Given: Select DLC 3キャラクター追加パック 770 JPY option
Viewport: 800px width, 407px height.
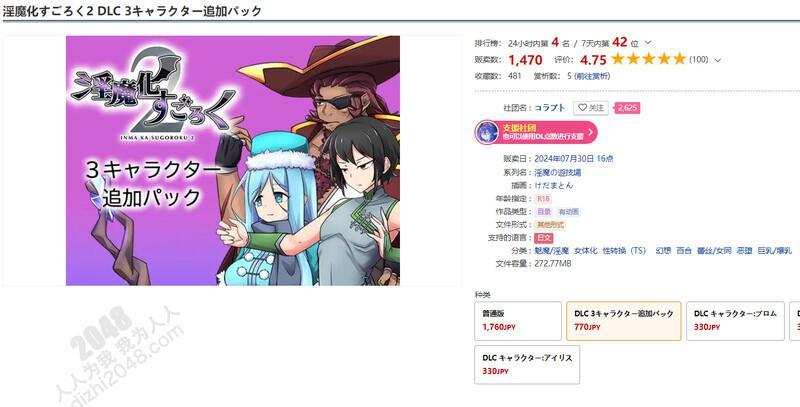Looking at the screenshot, I should pos(623,321).
